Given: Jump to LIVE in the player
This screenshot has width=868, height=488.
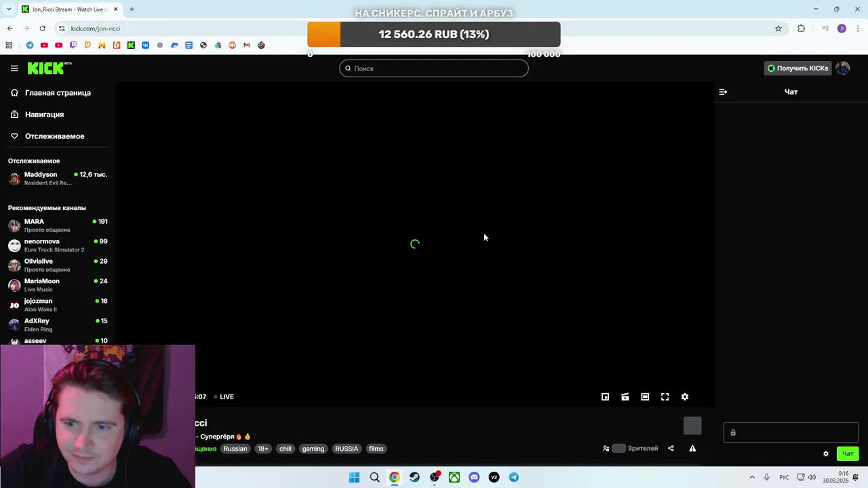Looking at the screenshot, I should click(224, 396).
